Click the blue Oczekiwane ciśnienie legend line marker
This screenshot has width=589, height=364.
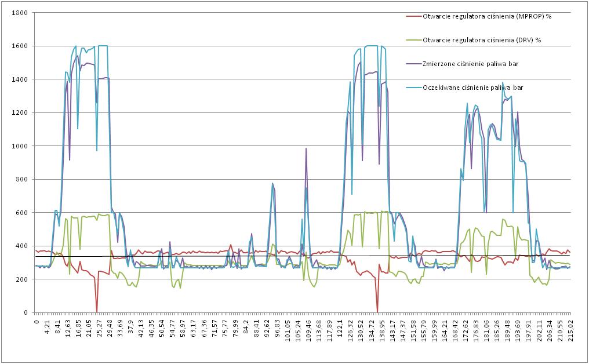tap(413, 88)
